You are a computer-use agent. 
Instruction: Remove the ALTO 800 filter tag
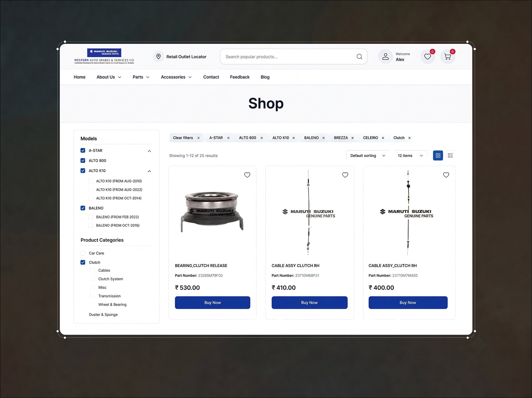click(262, 138)
